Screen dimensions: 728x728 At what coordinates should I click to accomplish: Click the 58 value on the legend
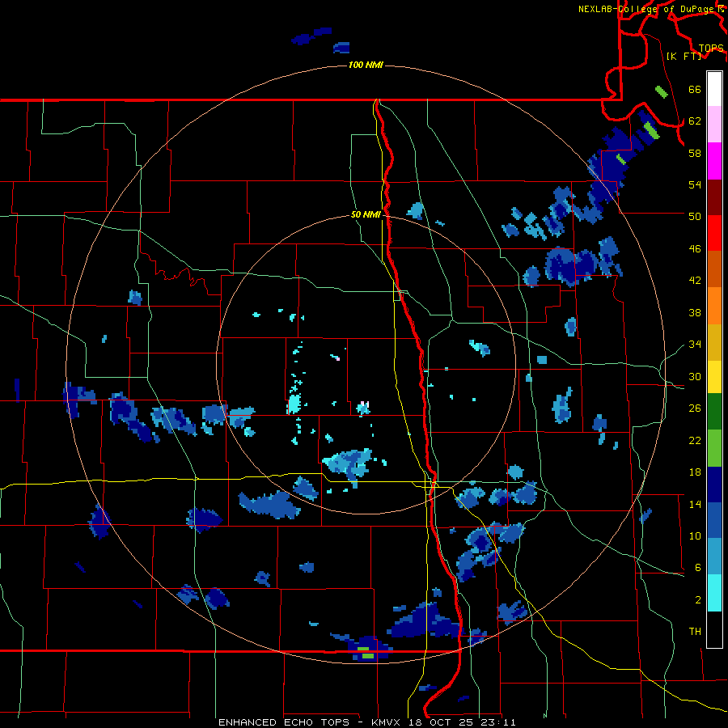point(695,153)
